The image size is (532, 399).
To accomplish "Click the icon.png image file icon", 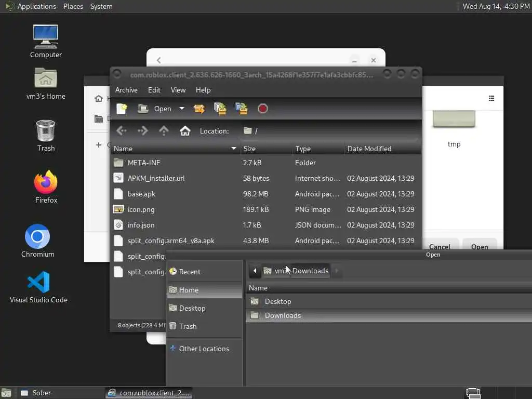I will (118, 209).
